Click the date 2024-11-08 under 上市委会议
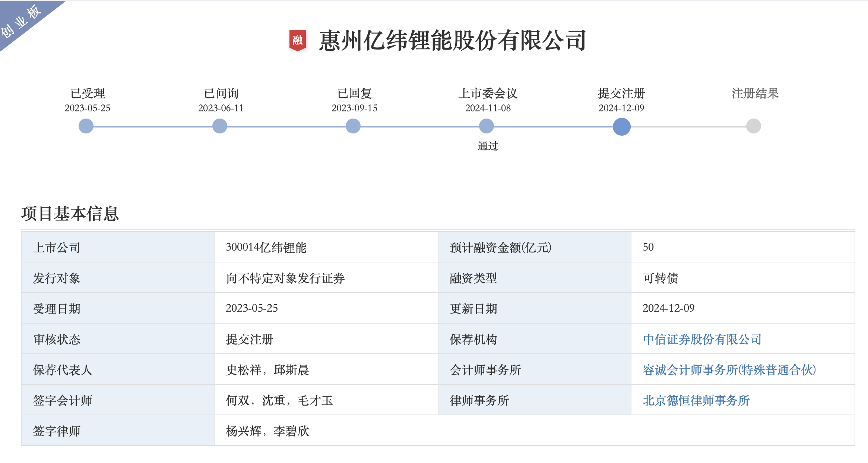The width and height of the screenshot is (868, 463). point(488,108)
